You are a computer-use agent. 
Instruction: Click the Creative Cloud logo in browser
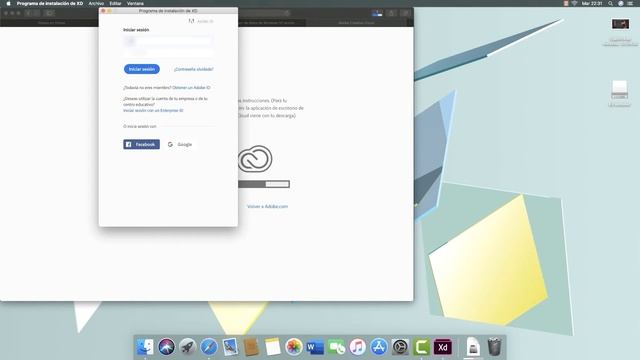(x=256, y=158)
